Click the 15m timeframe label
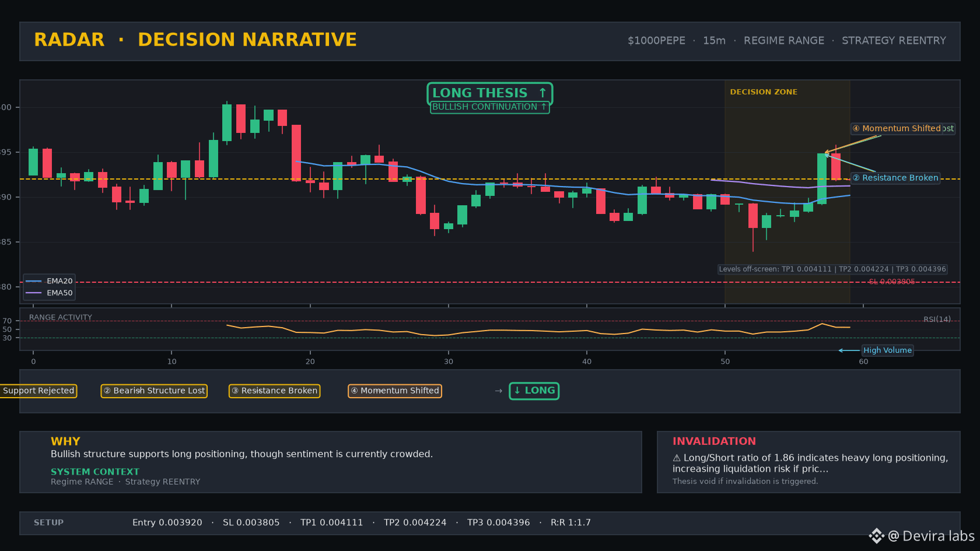The image size is (980, 551). pyautogui.click(x=714, y=41)
